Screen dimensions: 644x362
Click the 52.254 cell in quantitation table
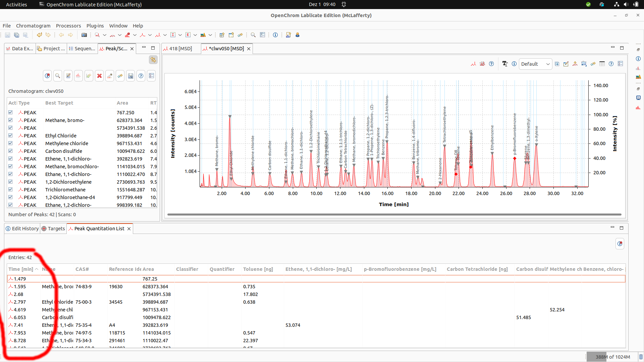click(557, 310)
